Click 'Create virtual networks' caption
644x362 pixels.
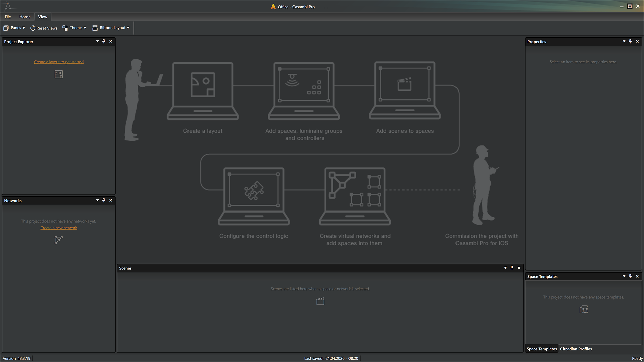(x=355, y=240)
